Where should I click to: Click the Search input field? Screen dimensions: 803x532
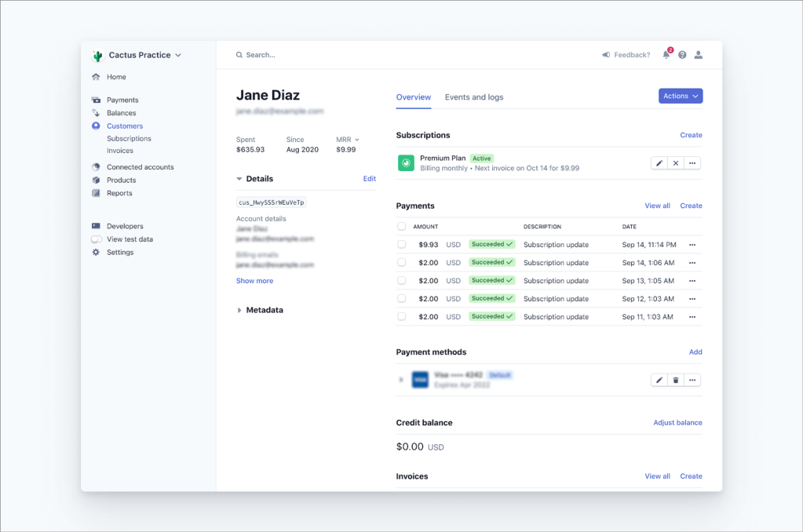[x=314, y=55]
